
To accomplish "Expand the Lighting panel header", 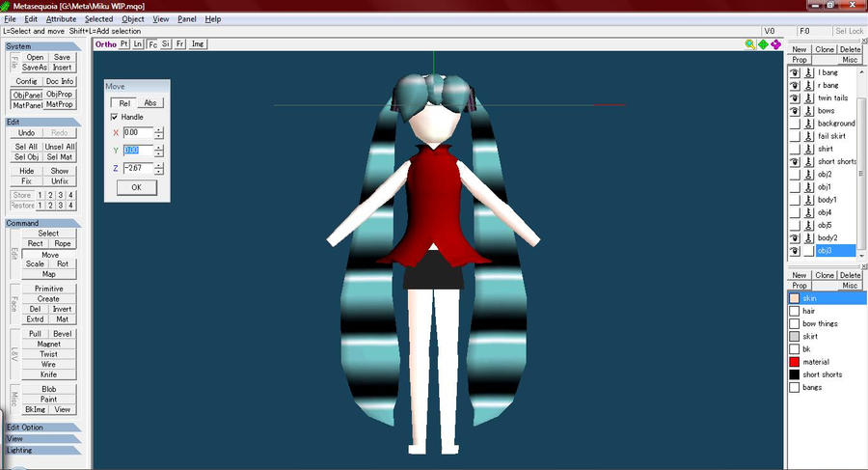I will click(43, 450).
